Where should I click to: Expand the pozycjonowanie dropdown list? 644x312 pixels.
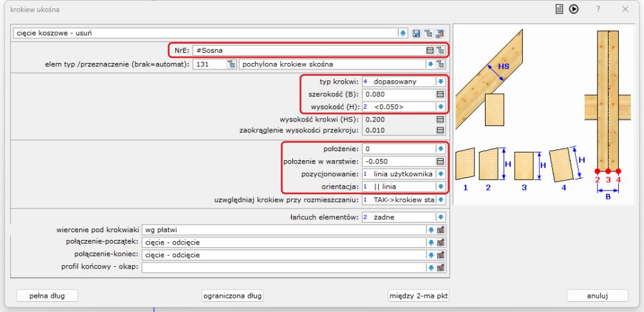coord(440,174)
